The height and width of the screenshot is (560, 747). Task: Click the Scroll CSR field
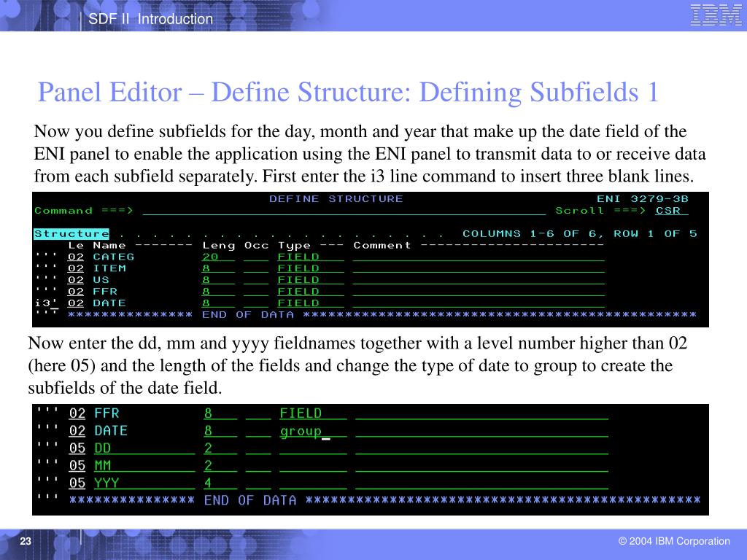point(671,211)
